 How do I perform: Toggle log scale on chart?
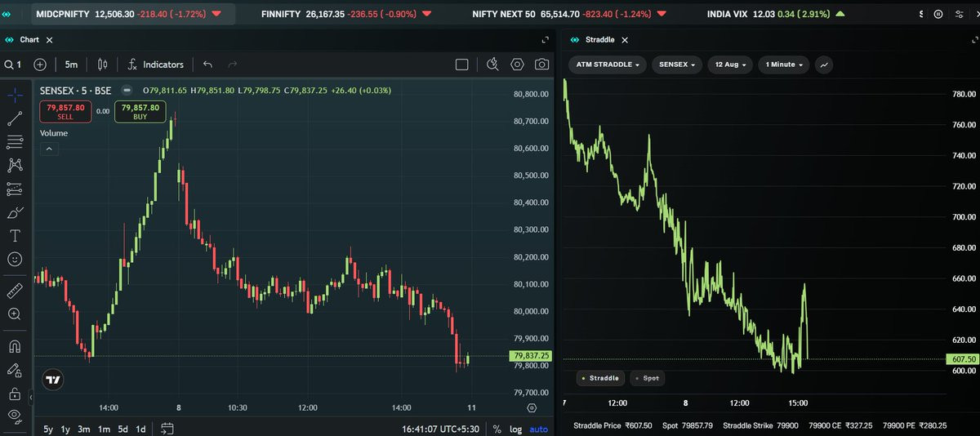516,429
